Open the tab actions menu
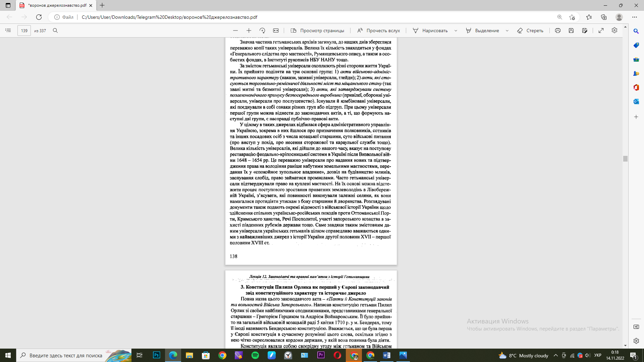Image resolution: width=644 pixels, height=362 pixels. coord(8,5)
